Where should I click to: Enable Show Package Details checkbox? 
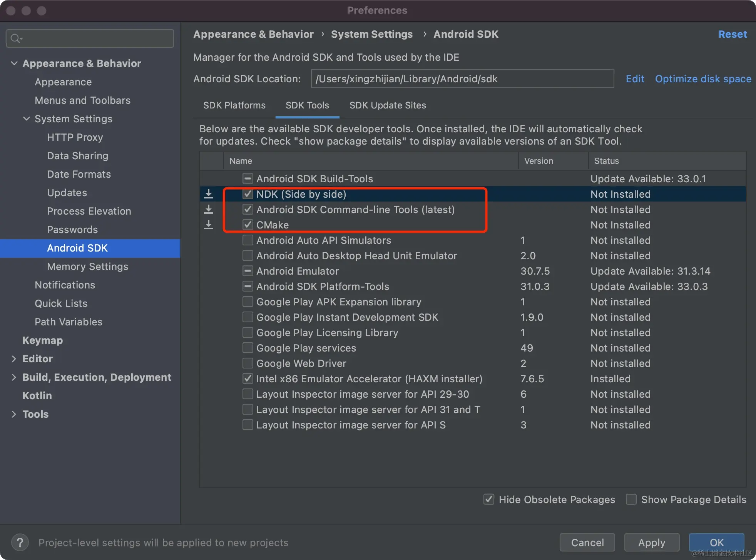click(631, 499)
